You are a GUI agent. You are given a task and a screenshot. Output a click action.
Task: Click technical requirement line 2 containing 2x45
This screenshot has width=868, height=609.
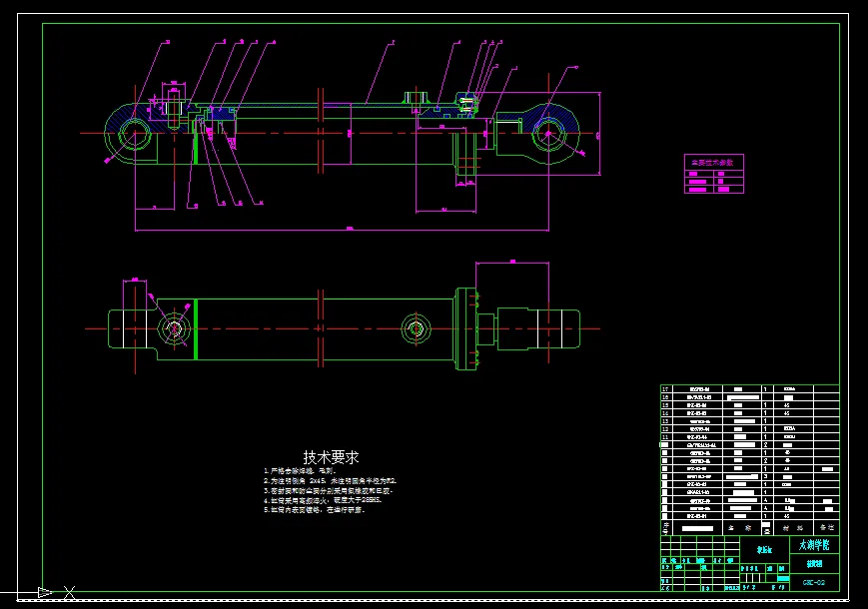point(330,481)
